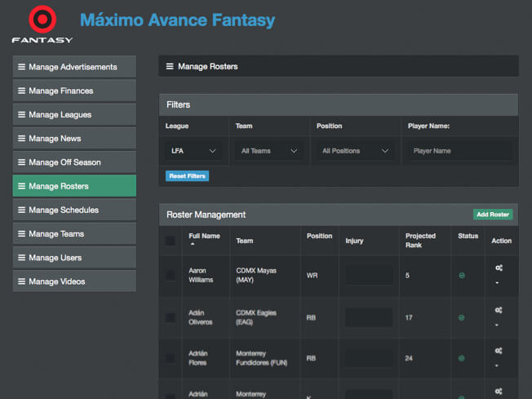This screenshot has width=532, height=399.
Task: Click hamburger icon beside Manage Advertisements
Action: [x=22, y=67]
